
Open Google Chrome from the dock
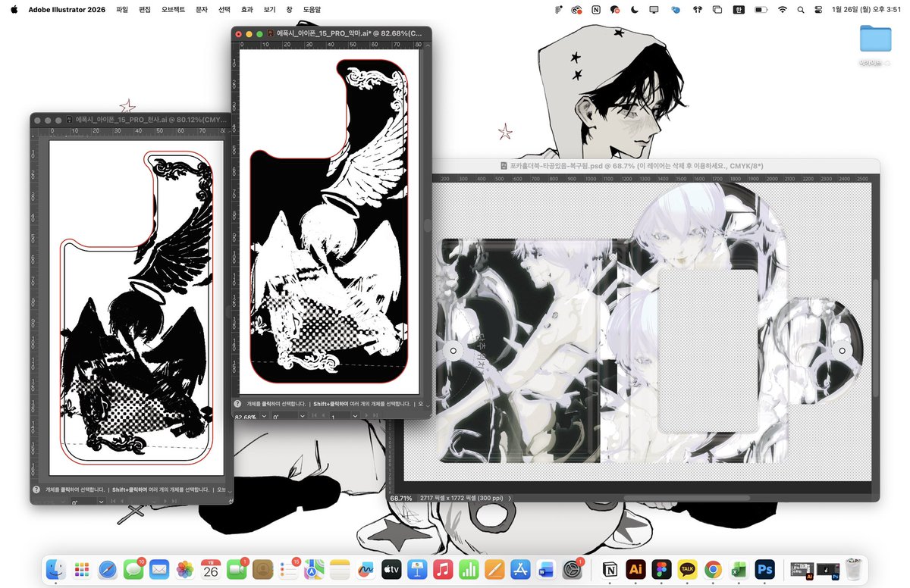713,569
